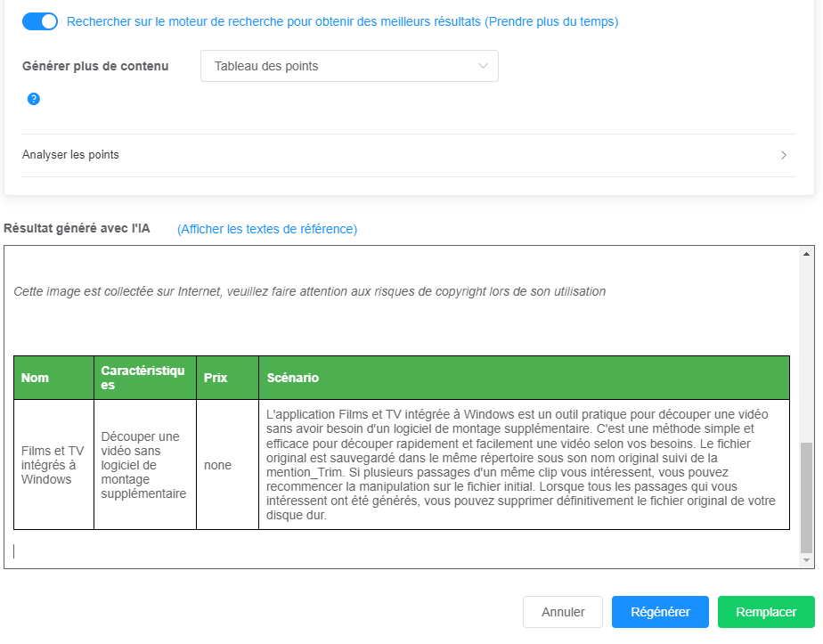
Task: Click the blue Régénérer button
Action: (x=660, y=612)
